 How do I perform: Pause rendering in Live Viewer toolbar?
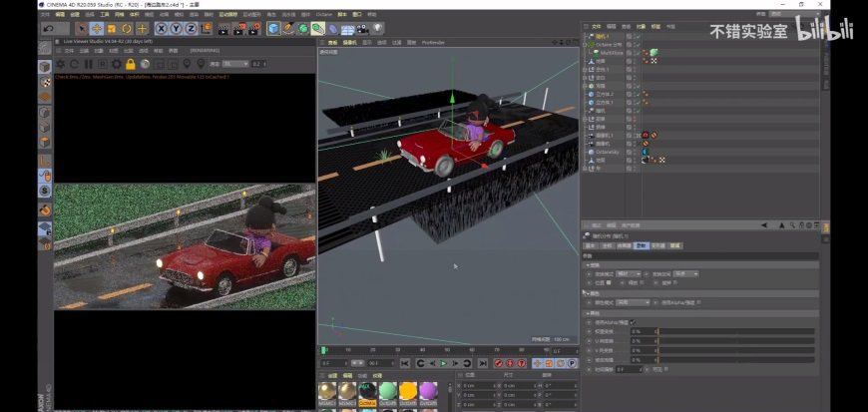point(89,64)
